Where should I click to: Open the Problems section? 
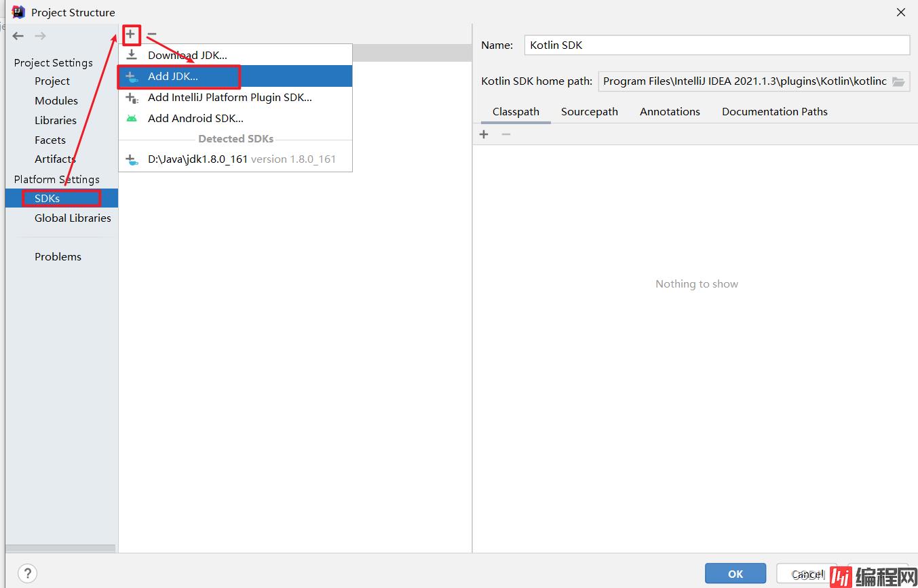tap(58, 256)
